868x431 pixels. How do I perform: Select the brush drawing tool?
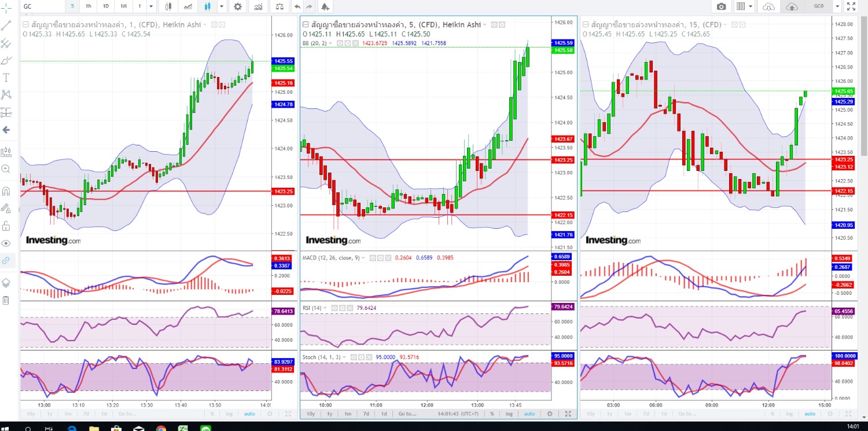pos(6,60)
